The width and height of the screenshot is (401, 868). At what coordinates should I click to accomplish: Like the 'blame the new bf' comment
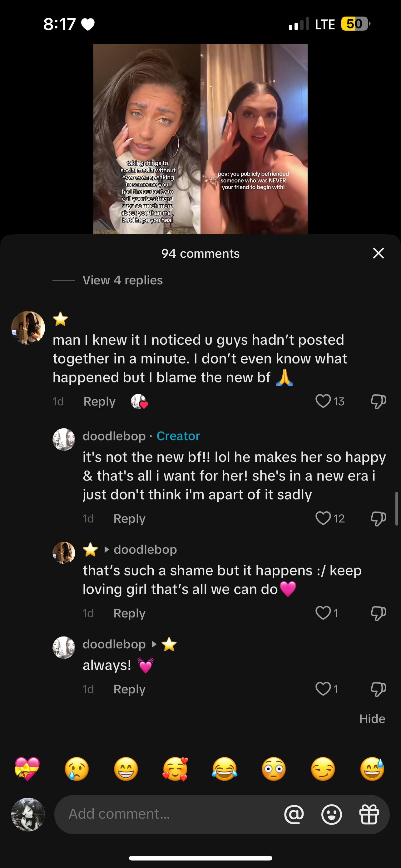pyautogui.click(x=323, y=401)
